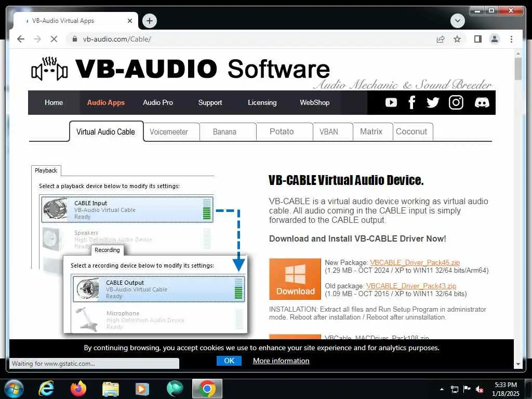Click the VB-Audio speaker logo

click(x=49, y=69)
